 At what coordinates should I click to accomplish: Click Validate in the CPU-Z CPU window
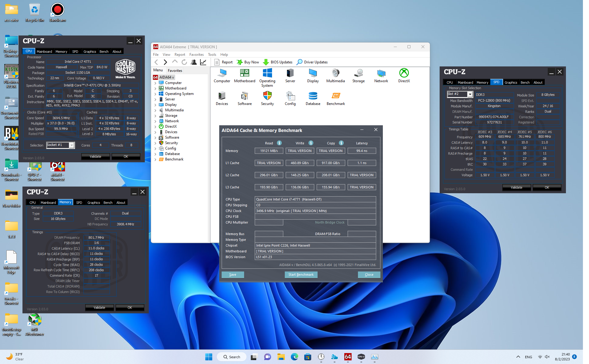coord(95,157)
